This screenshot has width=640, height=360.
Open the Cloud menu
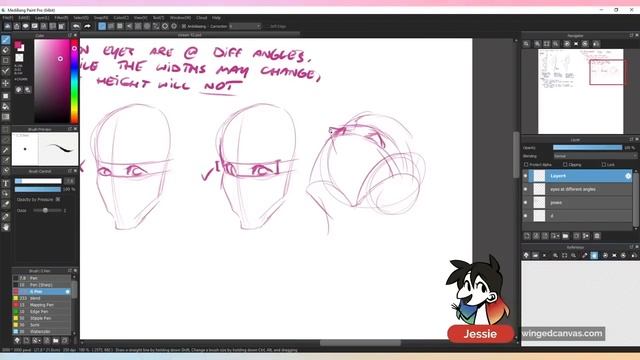tap(202, 18)
